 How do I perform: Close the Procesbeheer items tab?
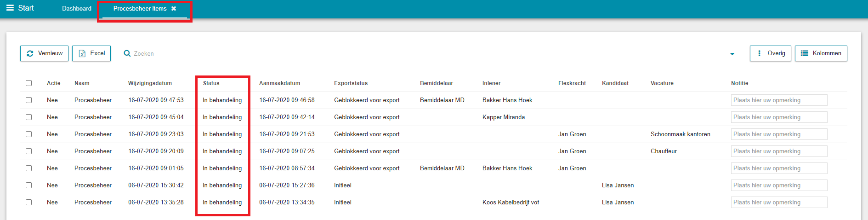click(174, 9)
